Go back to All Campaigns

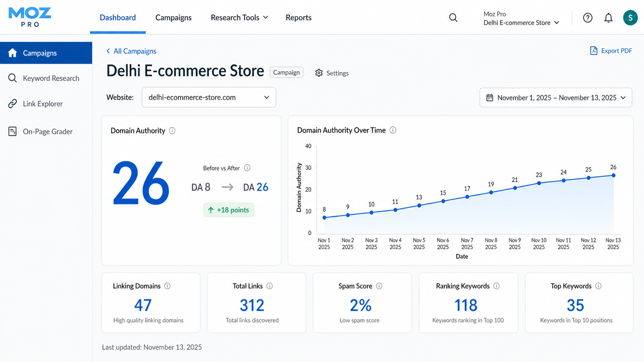coord(131,51)
